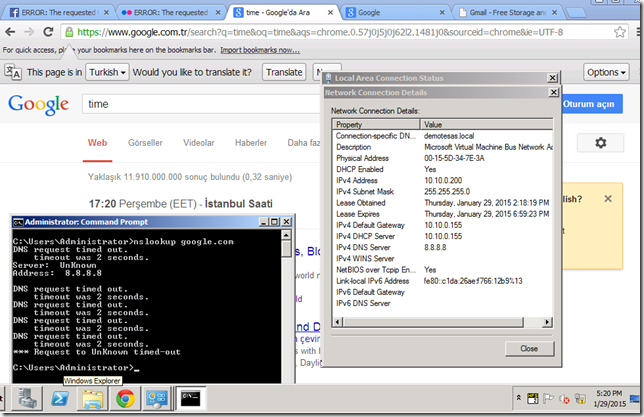
Task: Open the control panel taskbar icon
Action: point(157,399)
